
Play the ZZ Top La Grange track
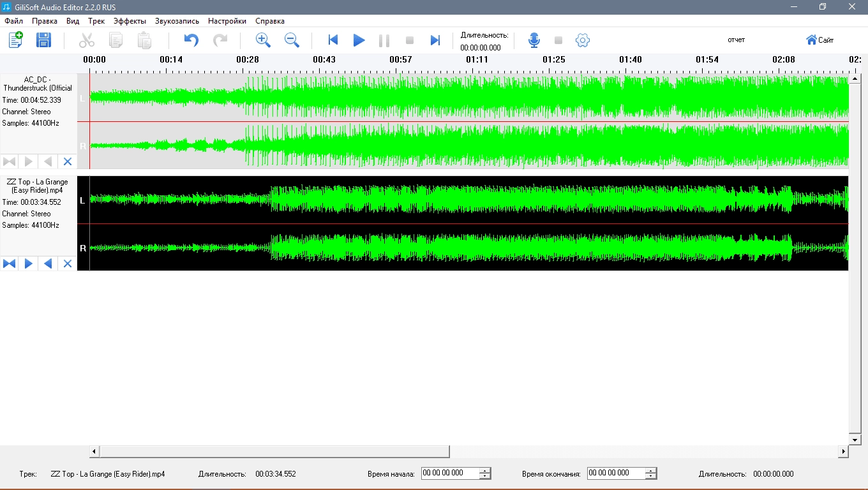click(x=29, y=264)
